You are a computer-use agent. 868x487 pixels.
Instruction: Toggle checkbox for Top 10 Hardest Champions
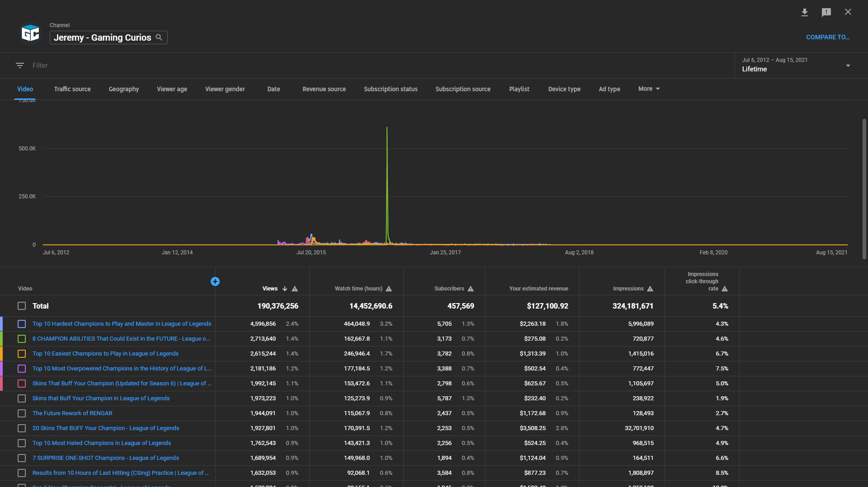(22, 324)
